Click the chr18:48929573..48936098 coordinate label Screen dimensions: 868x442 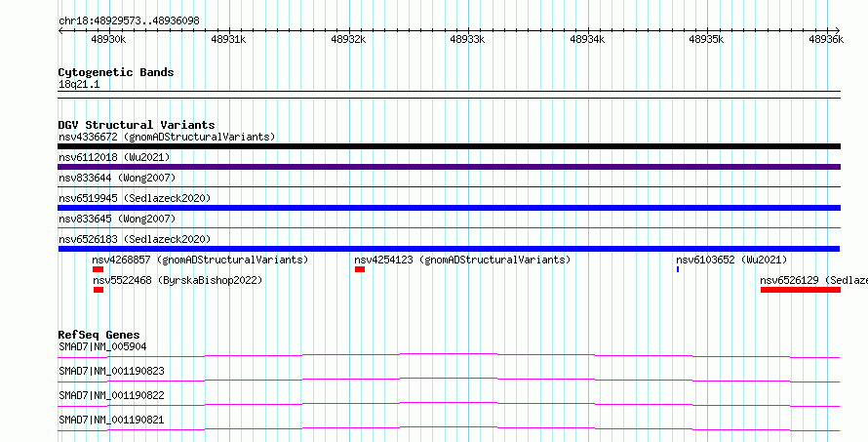pos(129,21)
